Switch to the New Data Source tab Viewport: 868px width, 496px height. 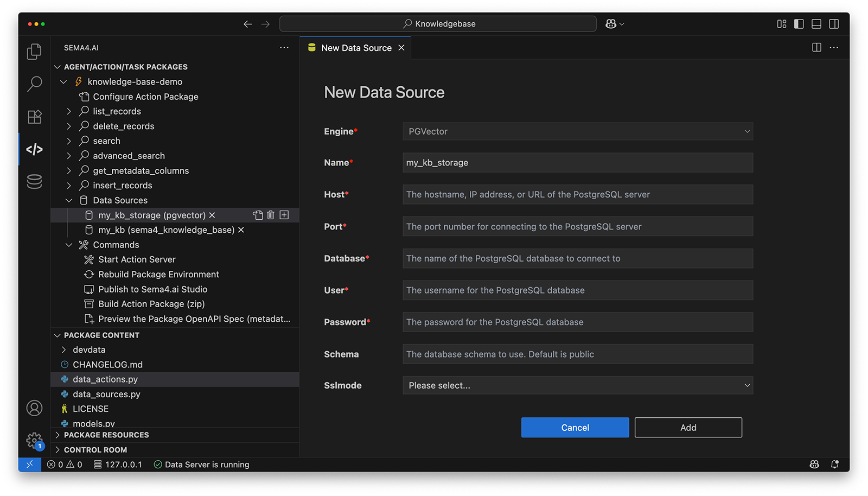coord(355,48)
